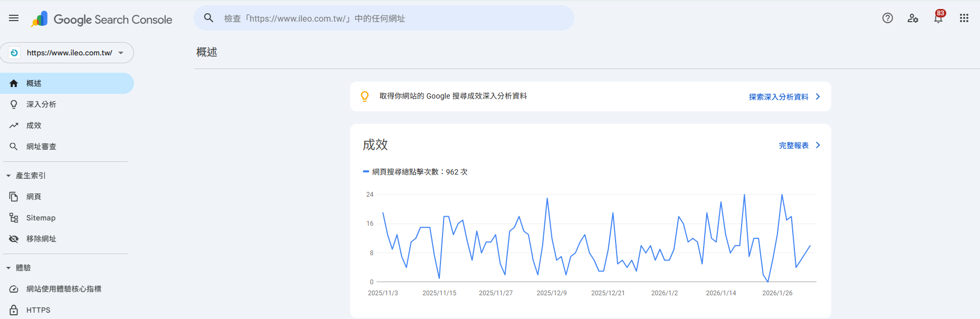Click the trend arrow icon beside 成效
This screenshot has width=980, height=319.
click(x=14, y=125)
